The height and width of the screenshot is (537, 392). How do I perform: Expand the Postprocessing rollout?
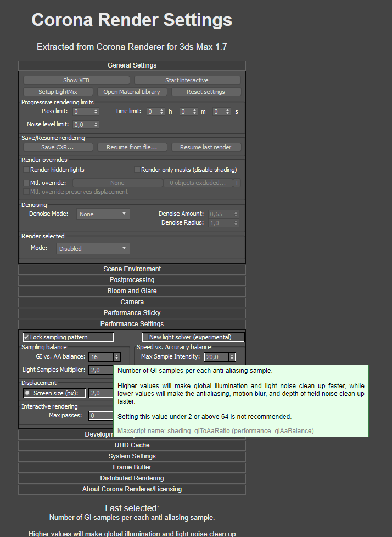[132, 280]
